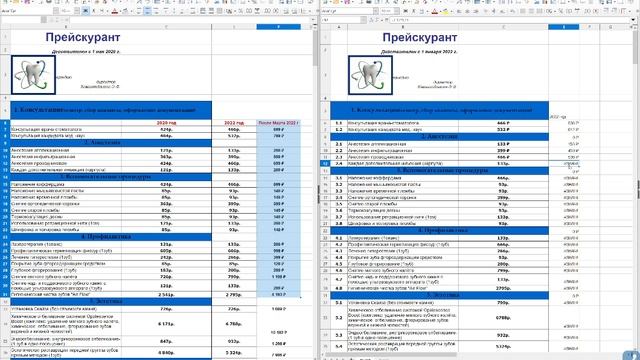This screenshot has height=360, width=640.
Task: Toggle Italic in the left window toolbar
Action: point(93,11)
